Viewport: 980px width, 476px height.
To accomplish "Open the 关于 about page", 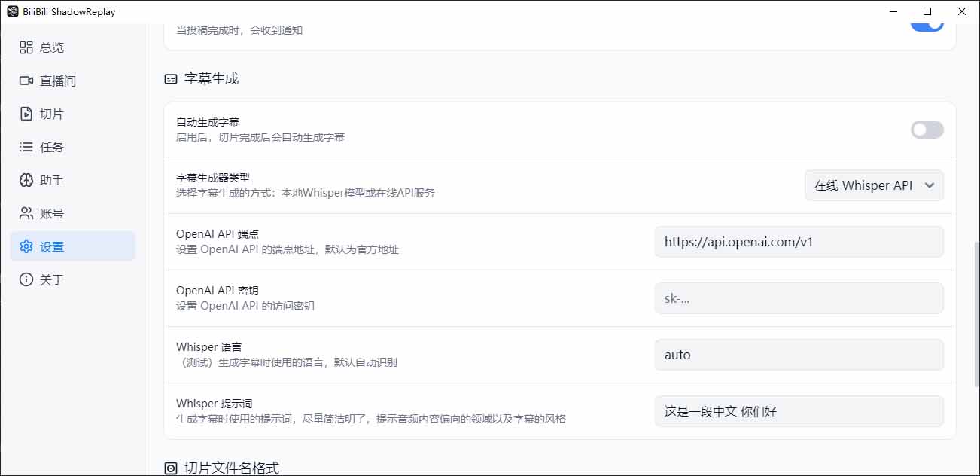I will coord(73,279).
